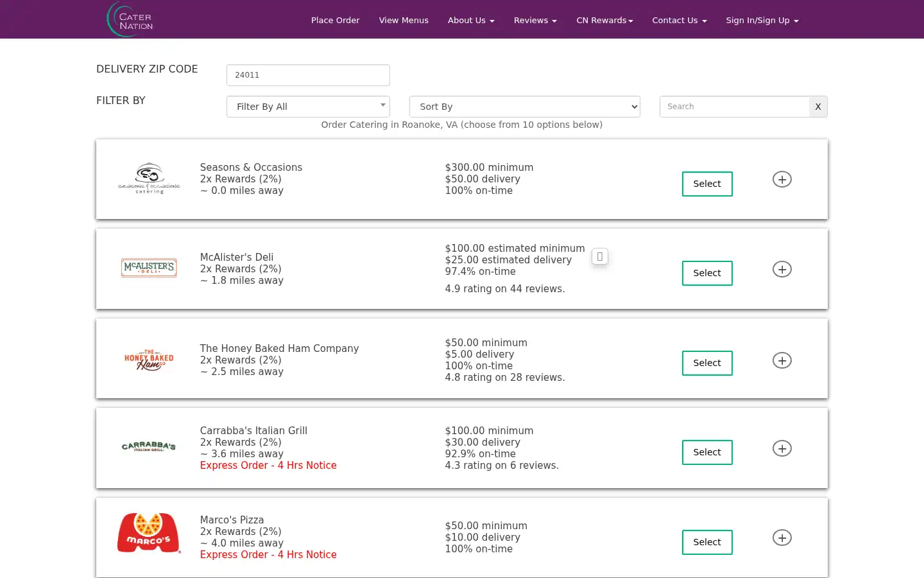The height and width of the screenshot is (578, 924).
Task: Click 92.9% on-time text
Action: coord(480,454)
